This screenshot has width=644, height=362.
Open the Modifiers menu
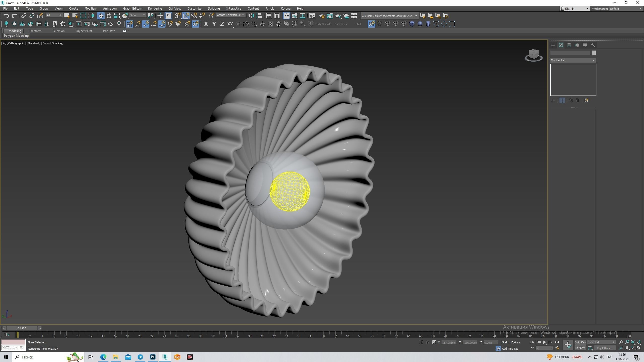point(91,9)
